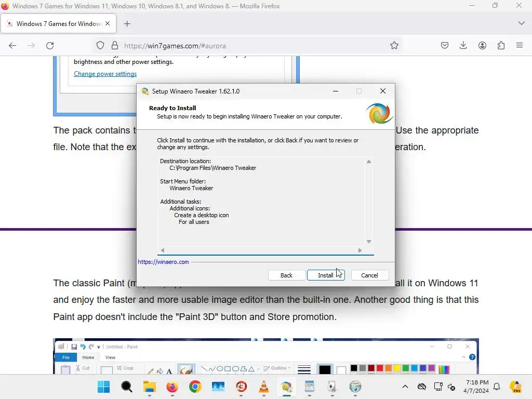The width and height of the screenshot is (532, 399).
Task: Click the PRE tray icon
Action: (516, 387)
